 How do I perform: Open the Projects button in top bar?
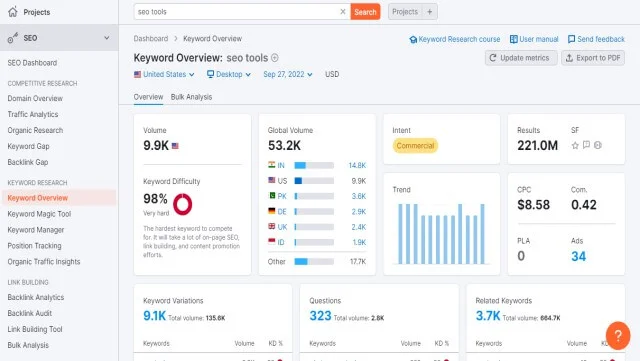(x=405, y=12)
